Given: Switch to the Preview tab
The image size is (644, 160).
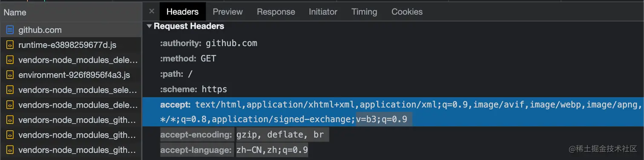Looking at the screenshot, I should click(x=227, y=12).
